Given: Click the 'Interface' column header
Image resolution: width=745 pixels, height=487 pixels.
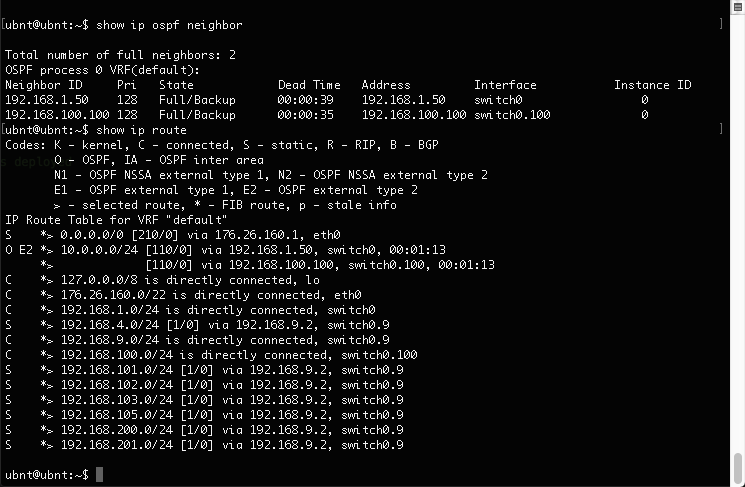Looking at the screenshot, I should (505, 85).
